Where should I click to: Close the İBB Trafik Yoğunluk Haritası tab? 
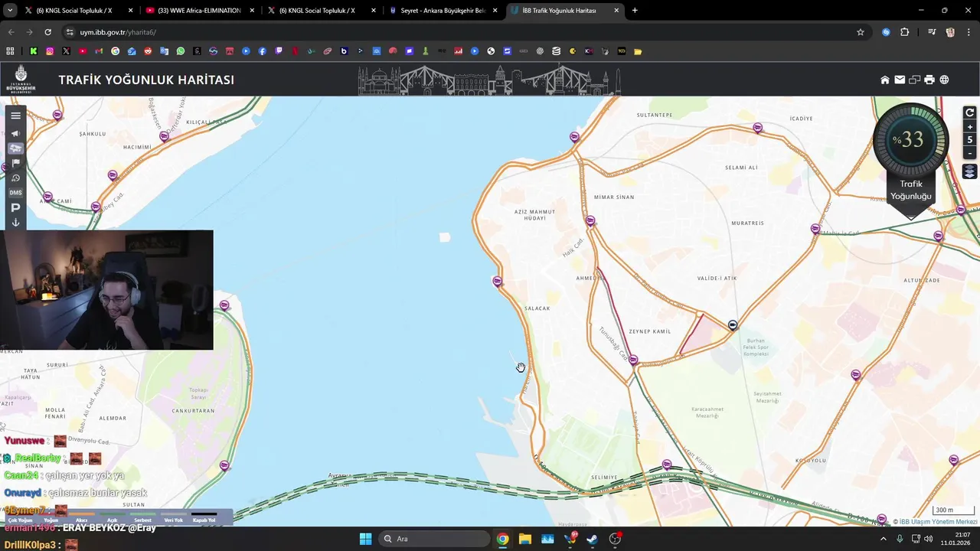point(616,11)
